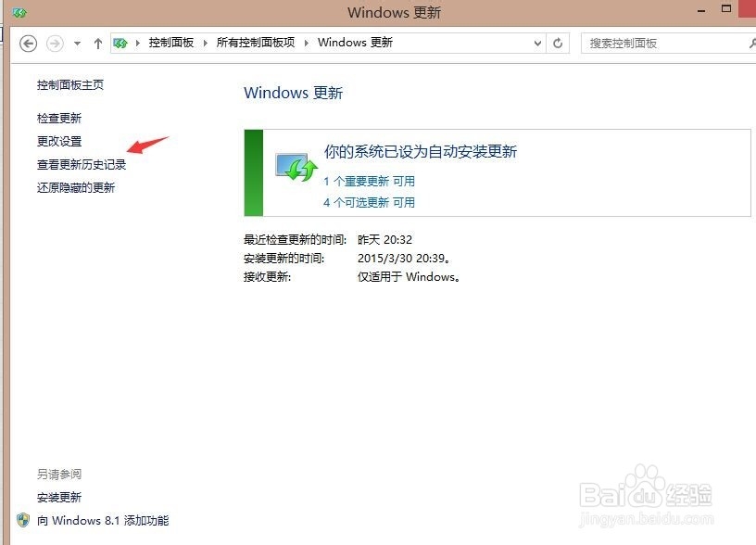This screenshot has width=756, height=545.
Task: Open 查看更新历史记录 link
Action: click(82, 164)
